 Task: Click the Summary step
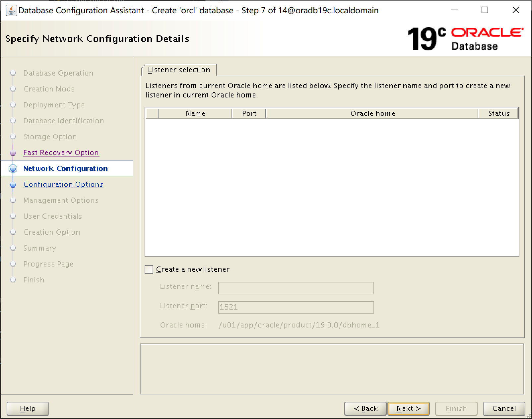coord(39,248)
